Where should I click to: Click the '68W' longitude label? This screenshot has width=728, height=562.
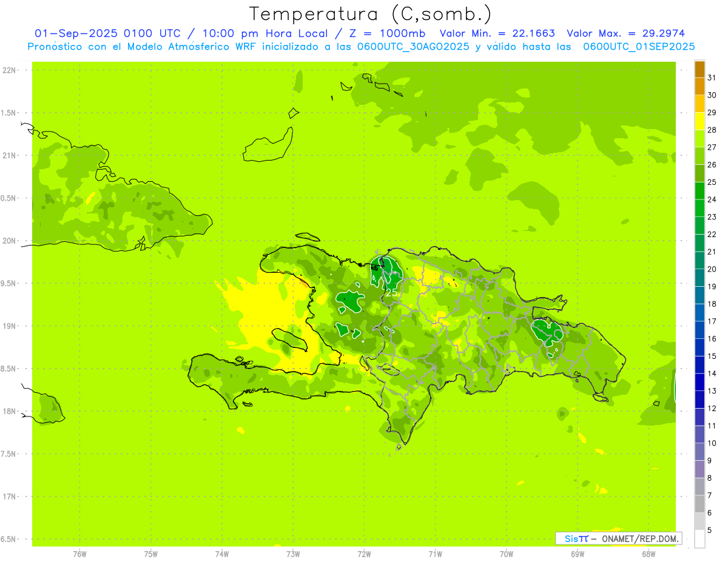pos(649,554)
